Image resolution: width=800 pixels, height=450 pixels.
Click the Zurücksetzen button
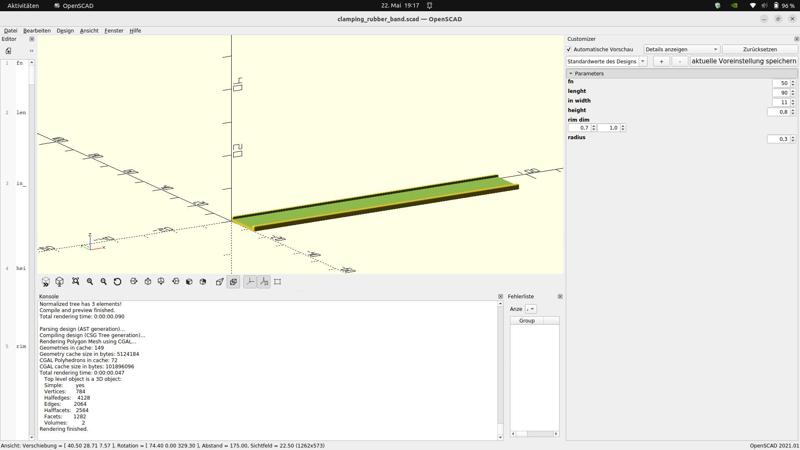click(x=760, y=49)
